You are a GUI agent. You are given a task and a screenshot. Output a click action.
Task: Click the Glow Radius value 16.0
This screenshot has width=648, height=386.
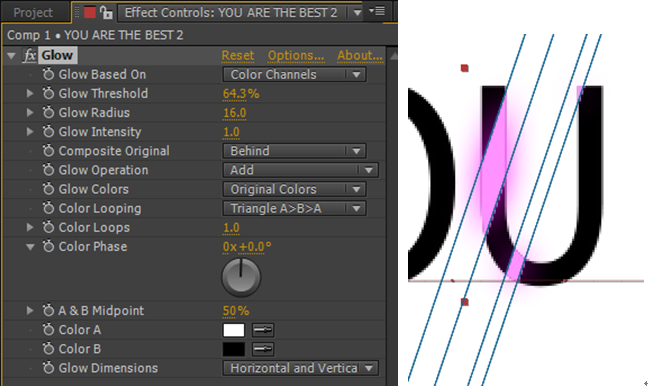click(x=234, y=113)
